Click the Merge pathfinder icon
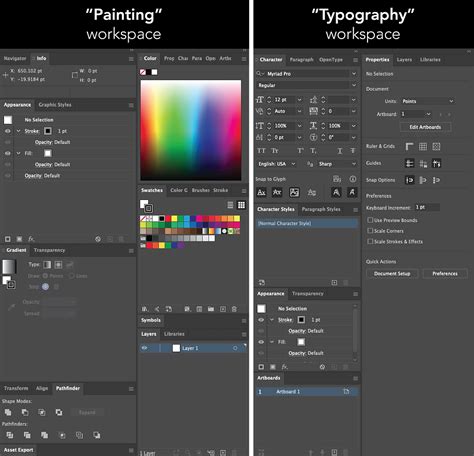 click(x=44, y=435)
